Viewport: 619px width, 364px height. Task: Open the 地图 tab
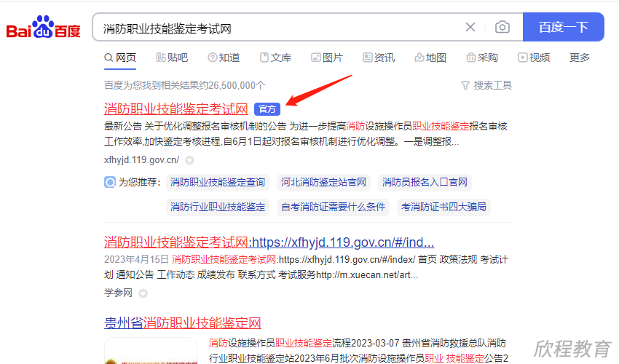[430, 58]
